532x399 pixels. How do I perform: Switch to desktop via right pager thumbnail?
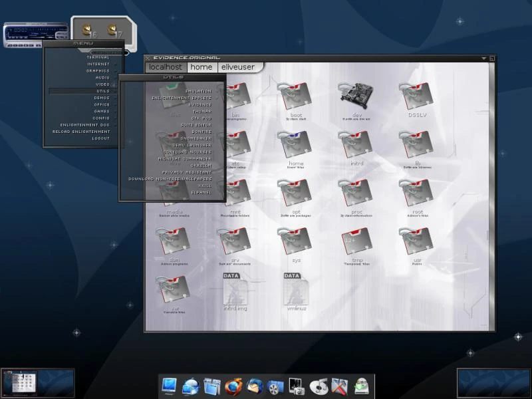pyautogui.click(x=493, y=383)
